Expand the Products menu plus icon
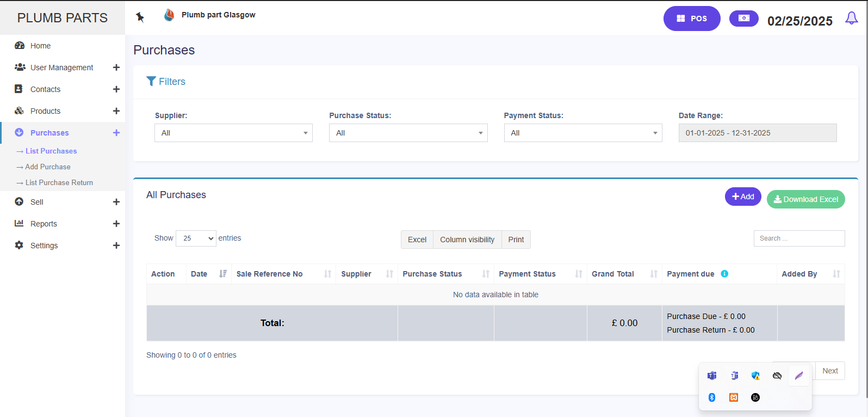The height and width of the screenshot is (417, 868). [116, 111]
